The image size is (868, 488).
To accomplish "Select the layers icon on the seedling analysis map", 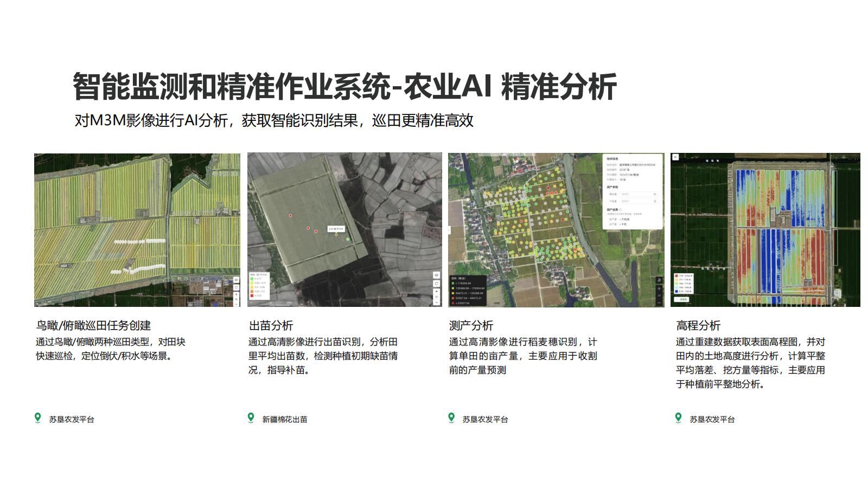I will coord(436,275).
